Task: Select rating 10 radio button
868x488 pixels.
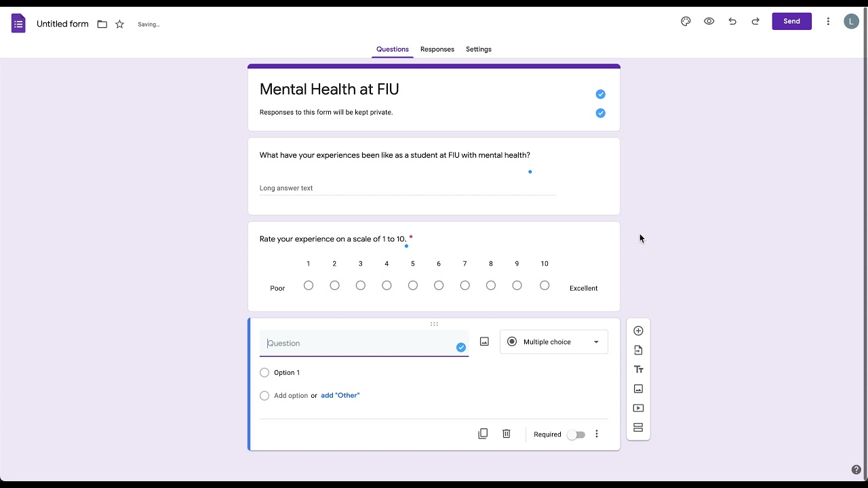Action: (x=545, y=285)
